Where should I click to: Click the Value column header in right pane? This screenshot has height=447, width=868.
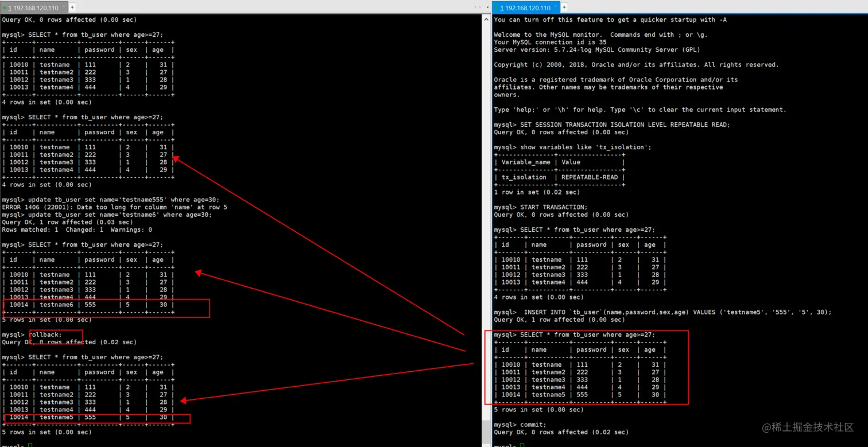click(571, 162)
